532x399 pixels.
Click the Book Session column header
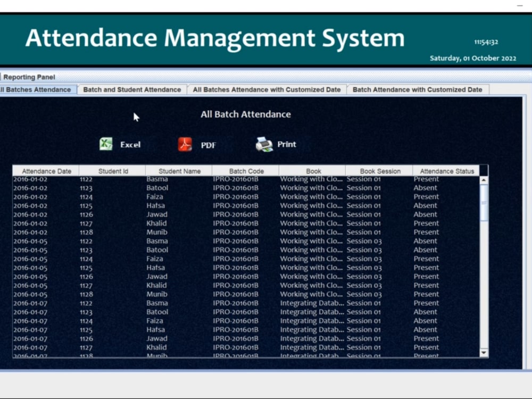380,171
